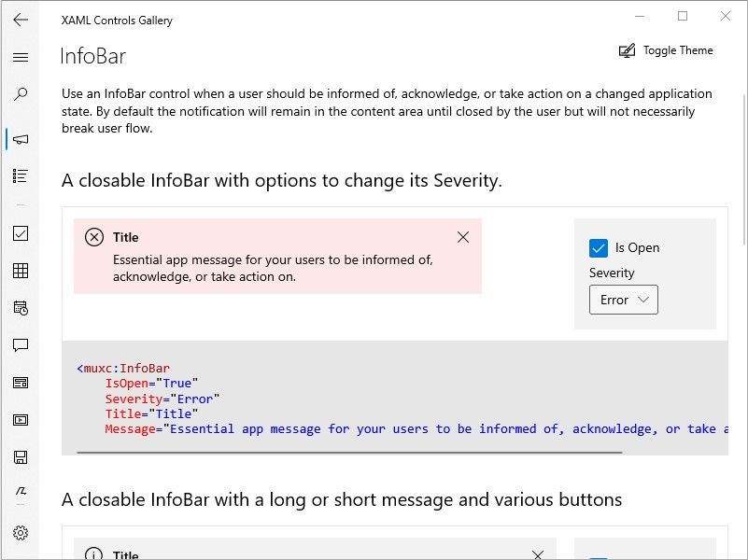Click the horizontal scrollbar under the code
The width and height of the screenshot is (748, 560).
349,453
